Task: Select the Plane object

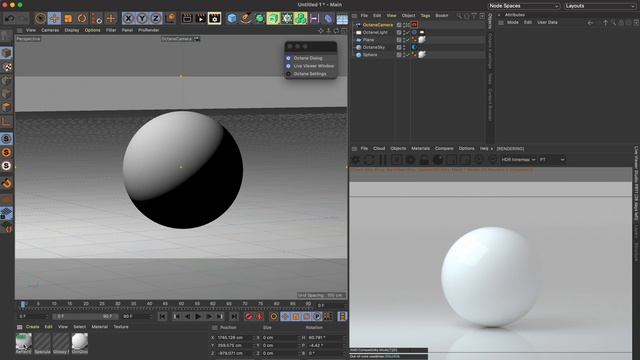Action: point(368,40)
